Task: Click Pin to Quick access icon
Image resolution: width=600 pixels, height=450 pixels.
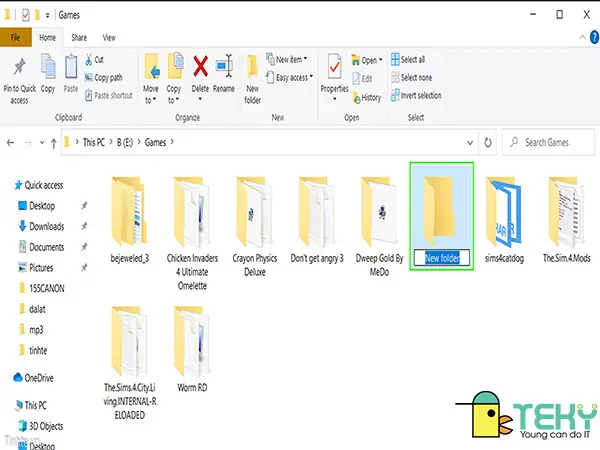Action: [19, 67]
